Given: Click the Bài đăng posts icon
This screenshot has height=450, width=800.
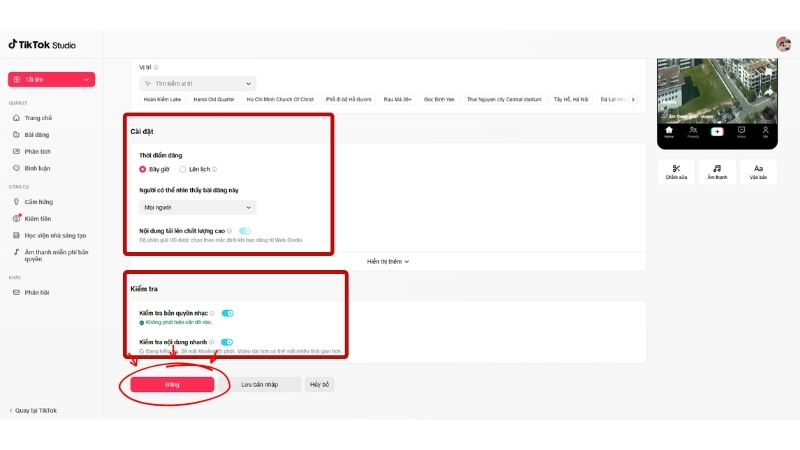Looking at the screenshot, I should click(16, 135).
